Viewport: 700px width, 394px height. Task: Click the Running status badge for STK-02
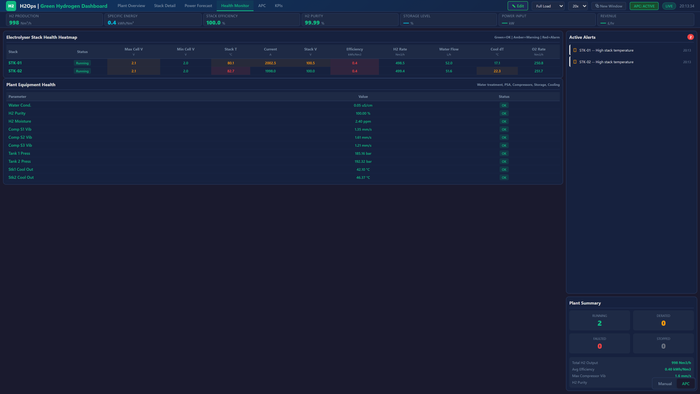point(82,71)
